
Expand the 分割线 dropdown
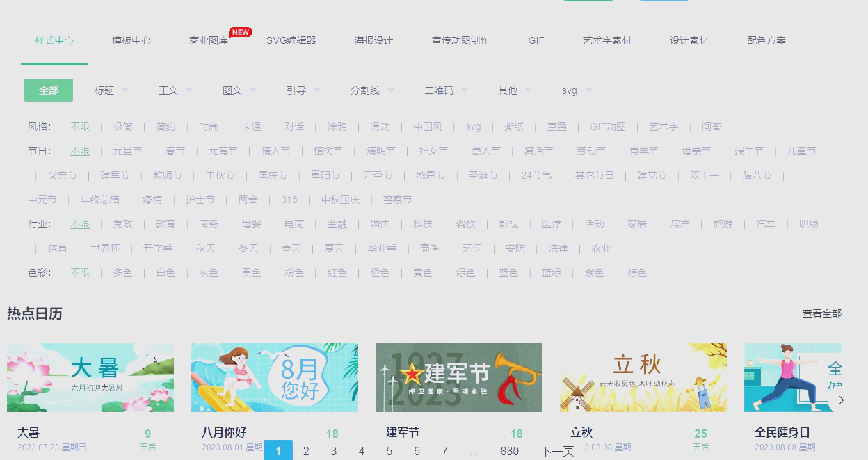[372, 90]
